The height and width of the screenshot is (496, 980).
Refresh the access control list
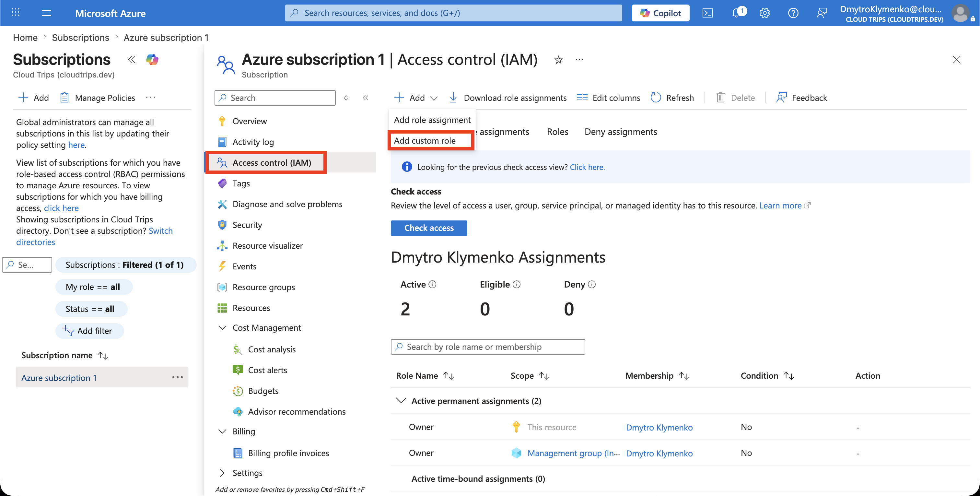672,98
